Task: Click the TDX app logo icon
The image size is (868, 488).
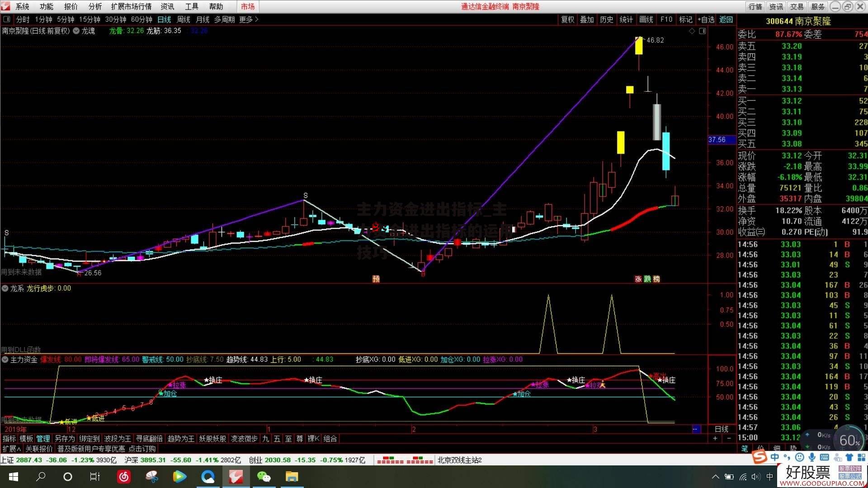Action: (5, 6)
